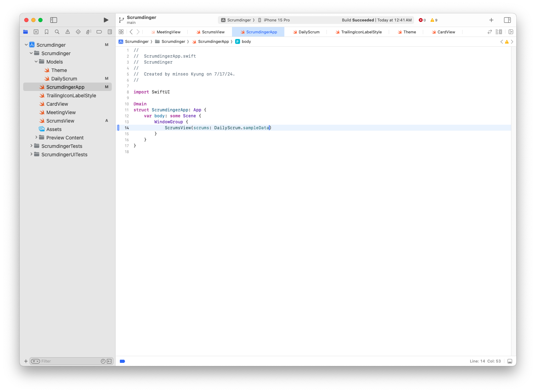Add a new file with plus button
536x392 pixels.
pyautogui.click(x=26, y=361)
